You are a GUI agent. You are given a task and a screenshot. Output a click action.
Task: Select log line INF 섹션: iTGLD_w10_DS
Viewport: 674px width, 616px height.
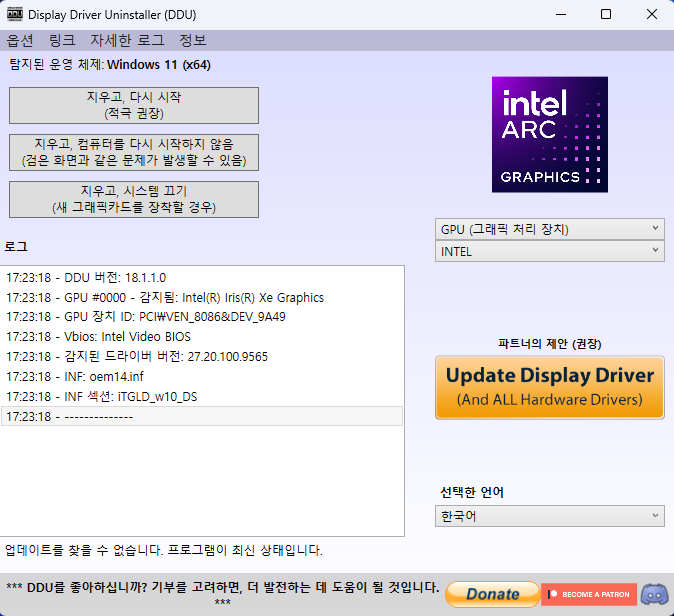[202, 396]
